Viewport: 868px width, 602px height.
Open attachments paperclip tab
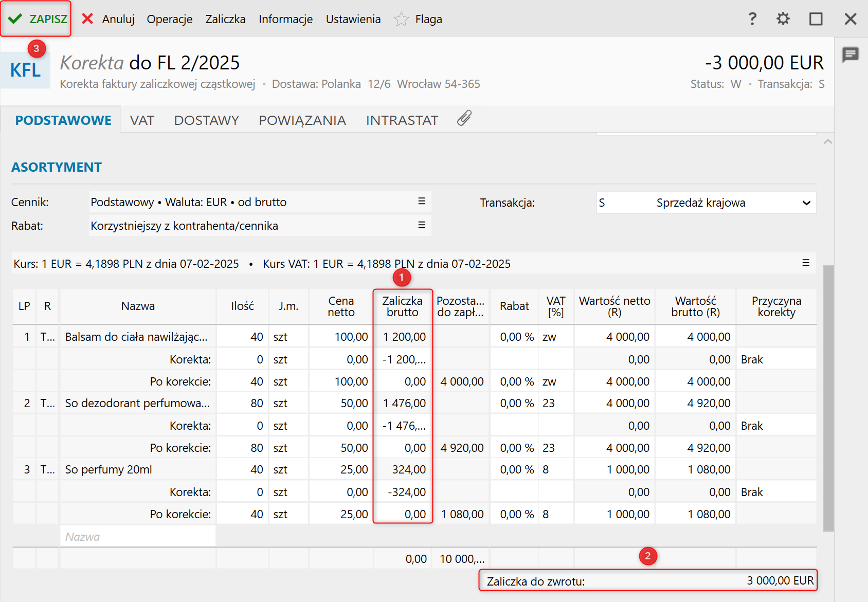(464, 118)
